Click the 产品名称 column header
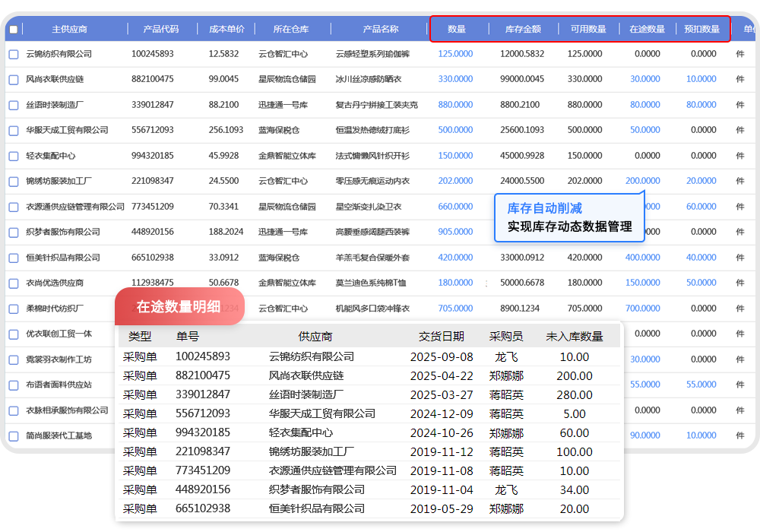 point(381,29)
